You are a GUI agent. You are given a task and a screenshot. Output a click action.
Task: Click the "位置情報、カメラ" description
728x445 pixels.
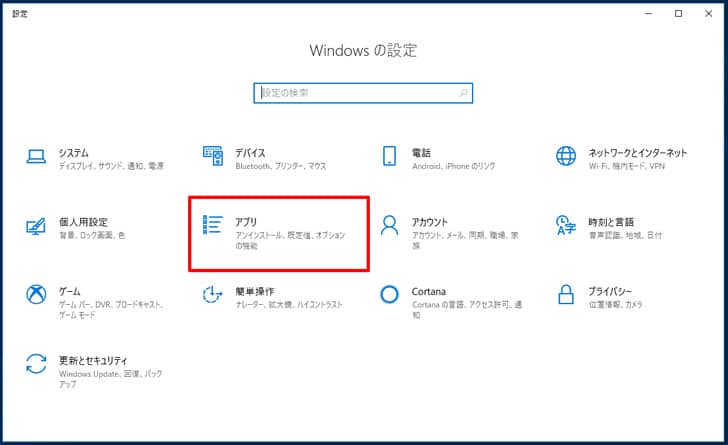click(616, 305)
